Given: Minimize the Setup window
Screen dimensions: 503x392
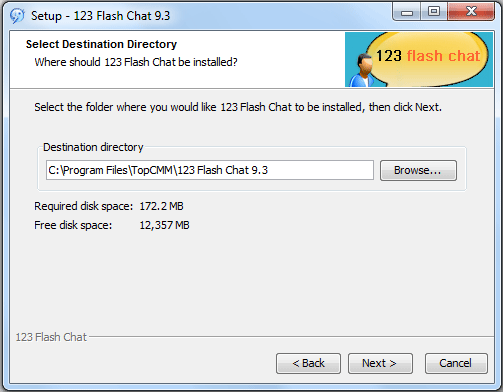Looking at the screenshot, I should [407, 12].
